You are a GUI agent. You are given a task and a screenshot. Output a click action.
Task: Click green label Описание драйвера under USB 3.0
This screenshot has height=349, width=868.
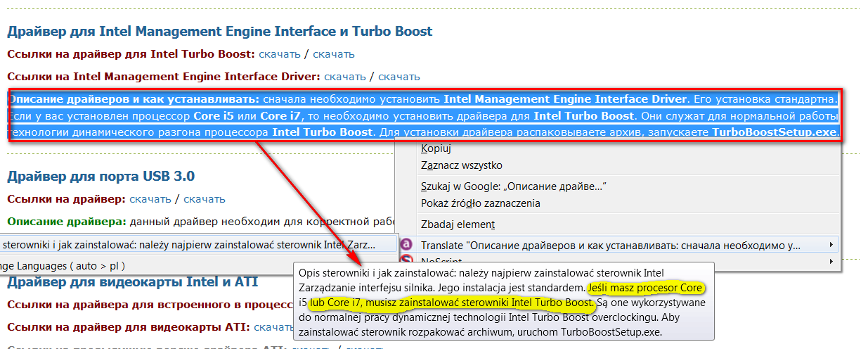66,222
